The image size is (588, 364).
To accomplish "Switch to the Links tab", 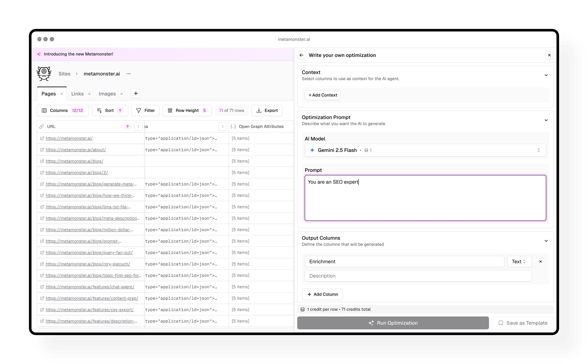I will [x=77, y=93].
